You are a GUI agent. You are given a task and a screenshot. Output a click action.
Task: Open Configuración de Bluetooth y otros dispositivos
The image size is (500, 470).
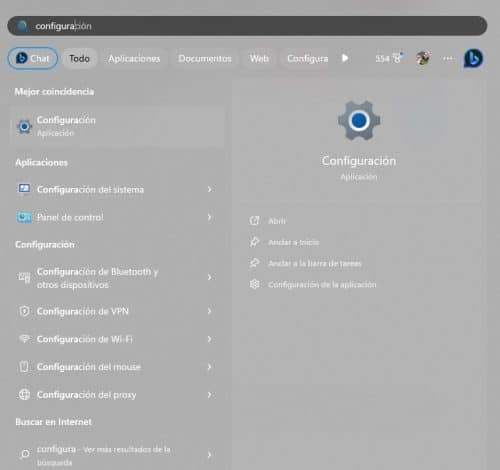coord(118,278)
